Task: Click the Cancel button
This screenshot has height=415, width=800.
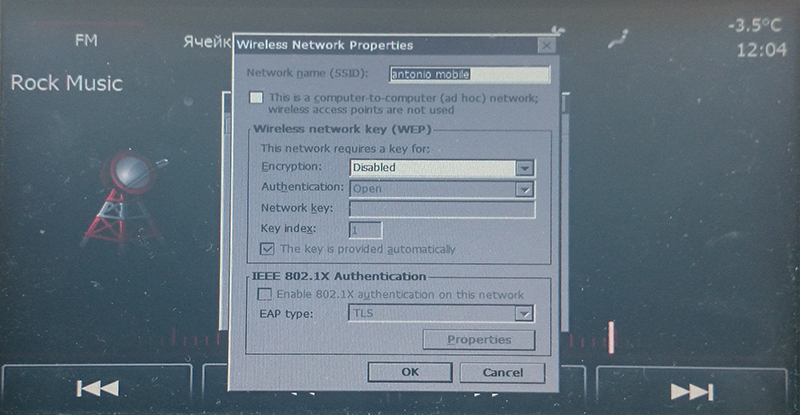Action: click(x=503, y=373)
